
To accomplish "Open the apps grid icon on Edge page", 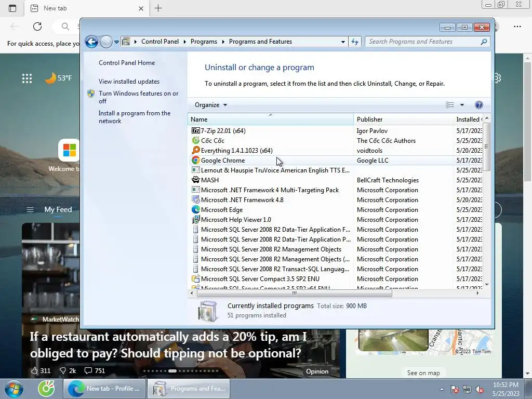I will pos(27,78).
